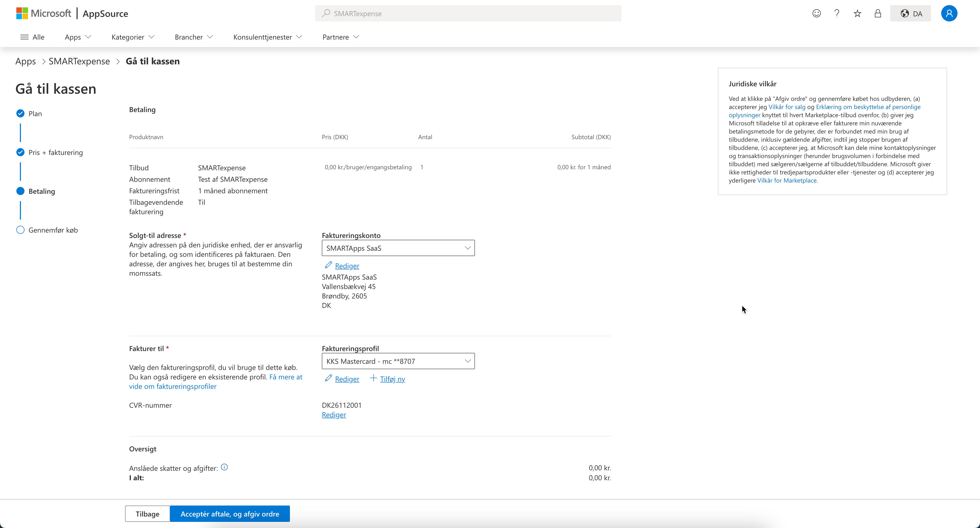Viewport: 980px width, 528px height.
Task: Click the lock icon in header
Action: 878,14
